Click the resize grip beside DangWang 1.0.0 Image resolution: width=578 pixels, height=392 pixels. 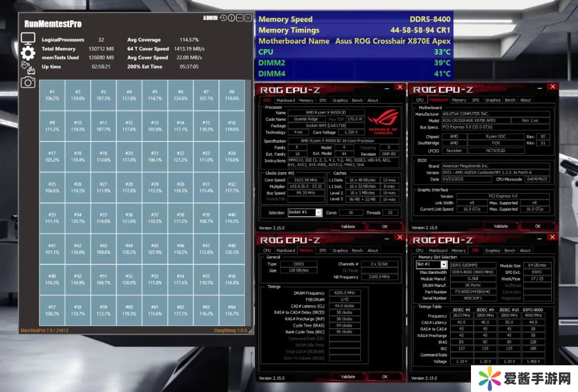(250, 331)
